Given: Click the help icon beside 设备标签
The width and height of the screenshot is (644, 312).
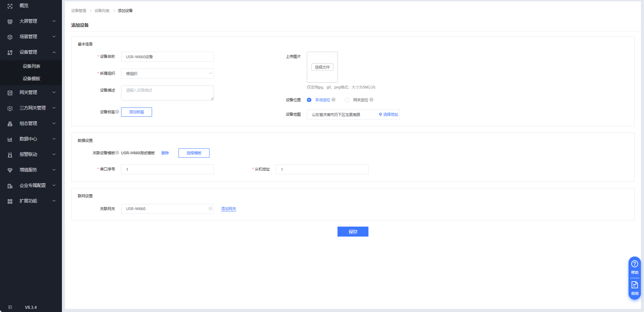Looking at the screenshot, I should tap(117, 112).
